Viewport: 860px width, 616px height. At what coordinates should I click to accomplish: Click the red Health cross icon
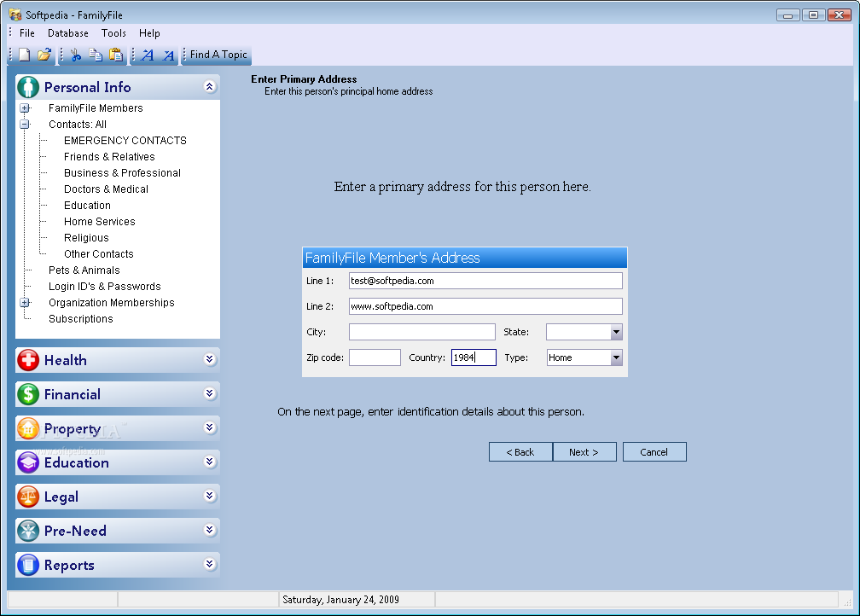[28, 360]
